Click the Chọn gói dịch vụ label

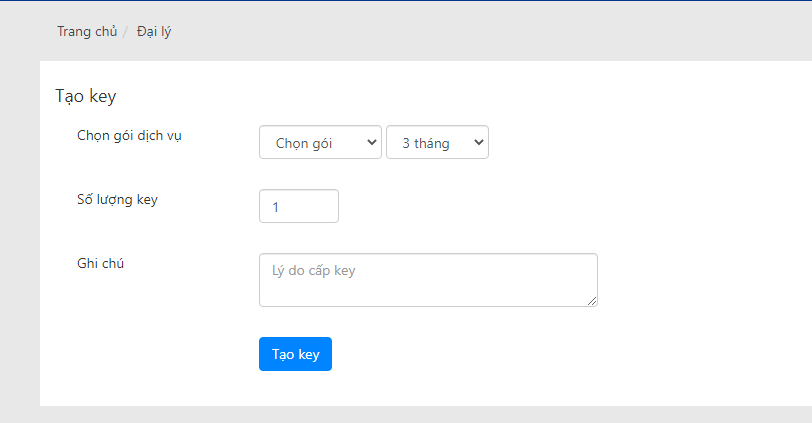click(129, 136)
